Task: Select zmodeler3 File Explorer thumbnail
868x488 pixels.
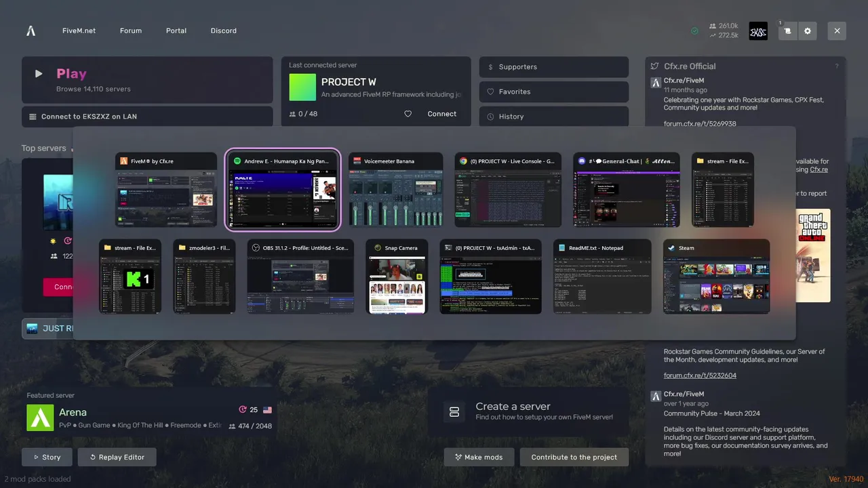Action: click(x=204, y=277)
